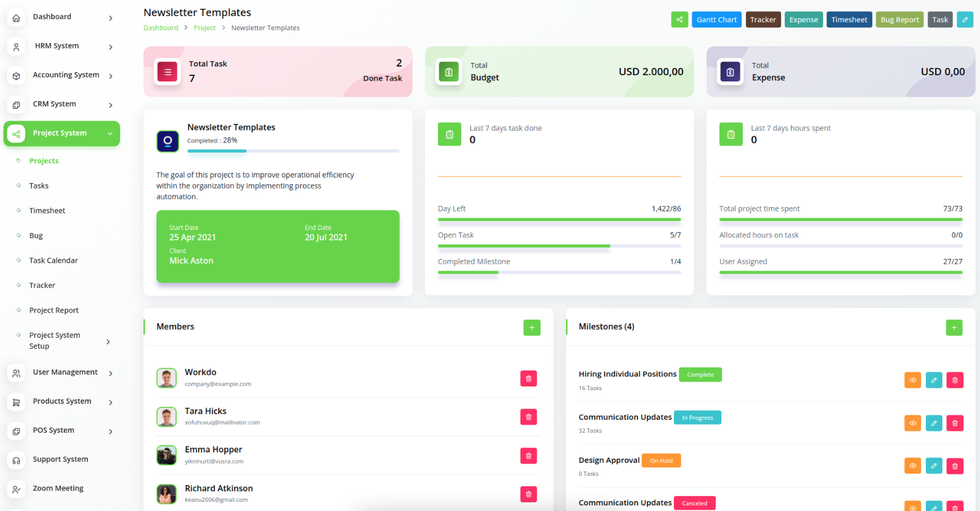Remove Emma Hopper using the trash icon
This screenshot has height=511, width=980.
pos(528,456)
